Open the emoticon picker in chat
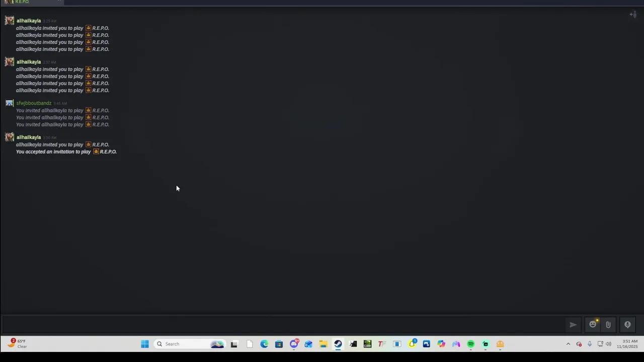 [593, 325]
